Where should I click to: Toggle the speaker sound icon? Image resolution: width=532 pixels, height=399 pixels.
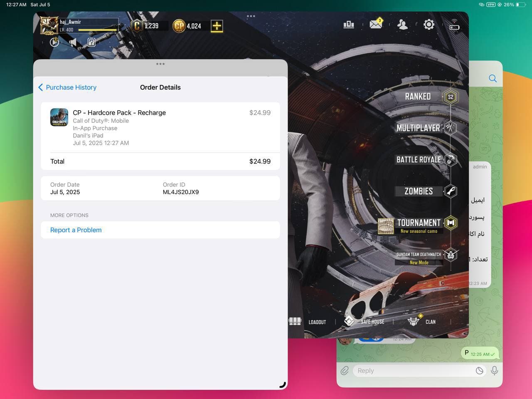73,42
